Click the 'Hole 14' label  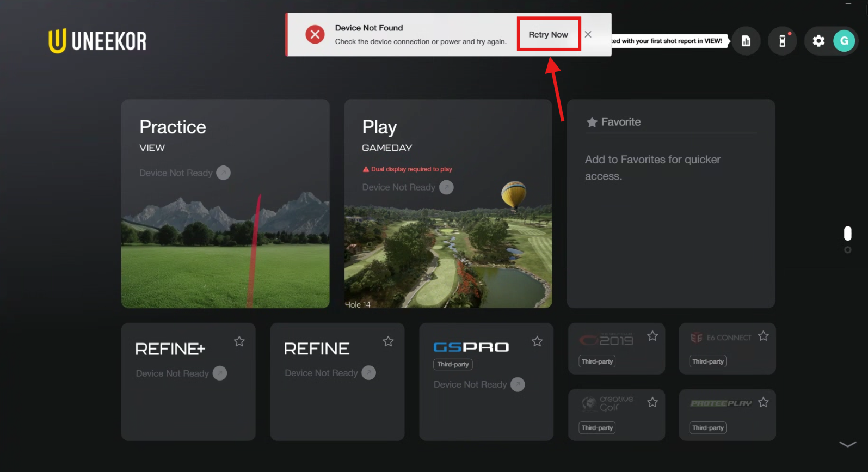(x=358, y=304)
